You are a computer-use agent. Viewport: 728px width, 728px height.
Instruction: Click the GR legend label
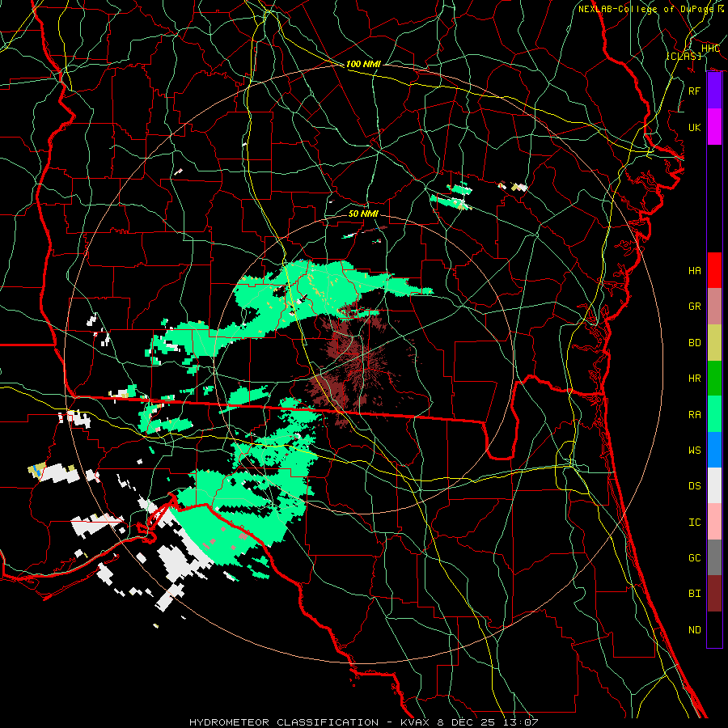(x=694, y=307)
